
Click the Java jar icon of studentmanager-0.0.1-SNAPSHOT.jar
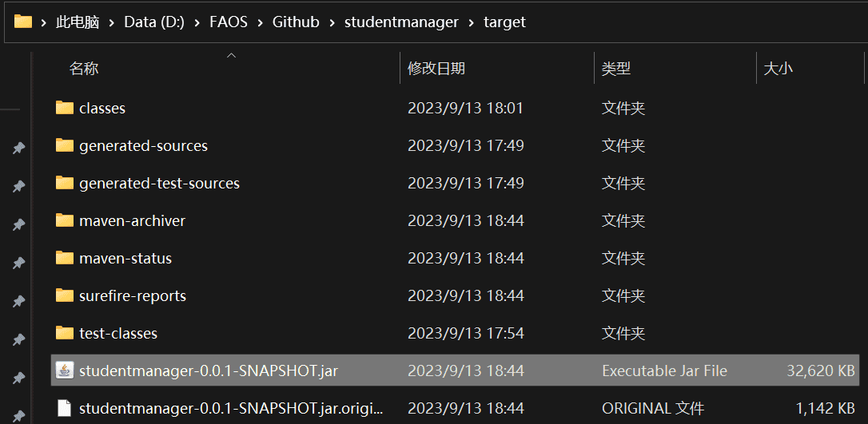65,371
